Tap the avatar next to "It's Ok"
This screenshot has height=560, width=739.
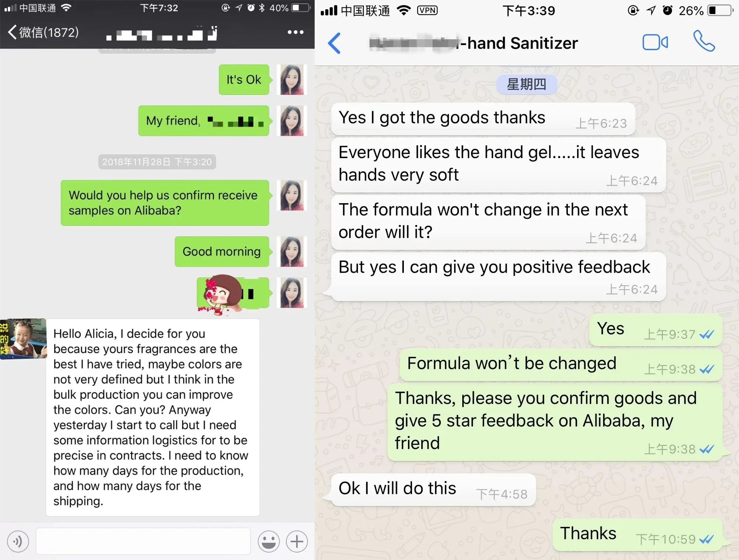[292, 79]
